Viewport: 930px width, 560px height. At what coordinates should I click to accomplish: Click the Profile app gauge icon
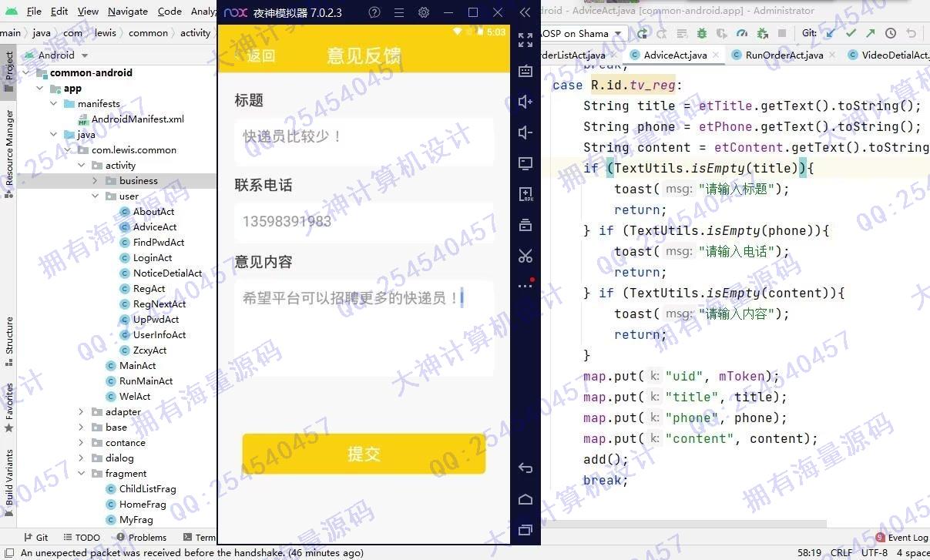coord(742,34)
